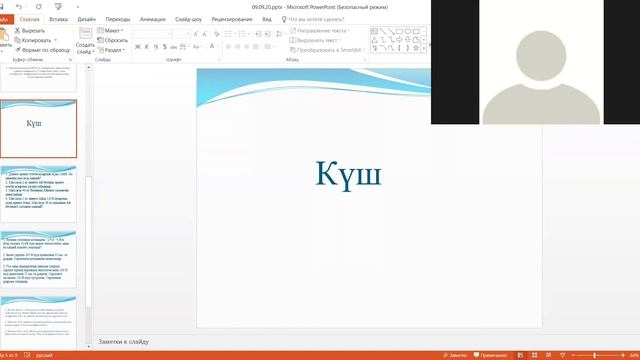Click the 'Что вы хотите сделать?' search box

[x=313, y=19]
